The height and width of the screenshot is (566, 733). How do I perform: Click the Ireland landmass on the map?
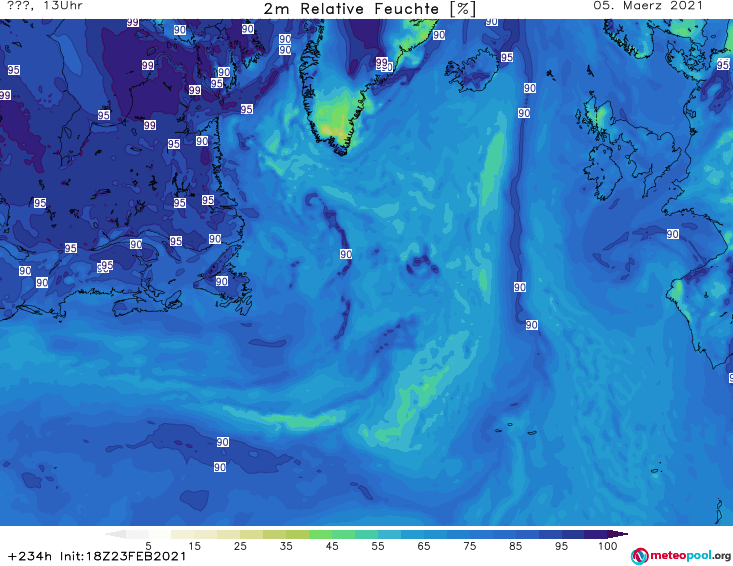tap(603, 173)
